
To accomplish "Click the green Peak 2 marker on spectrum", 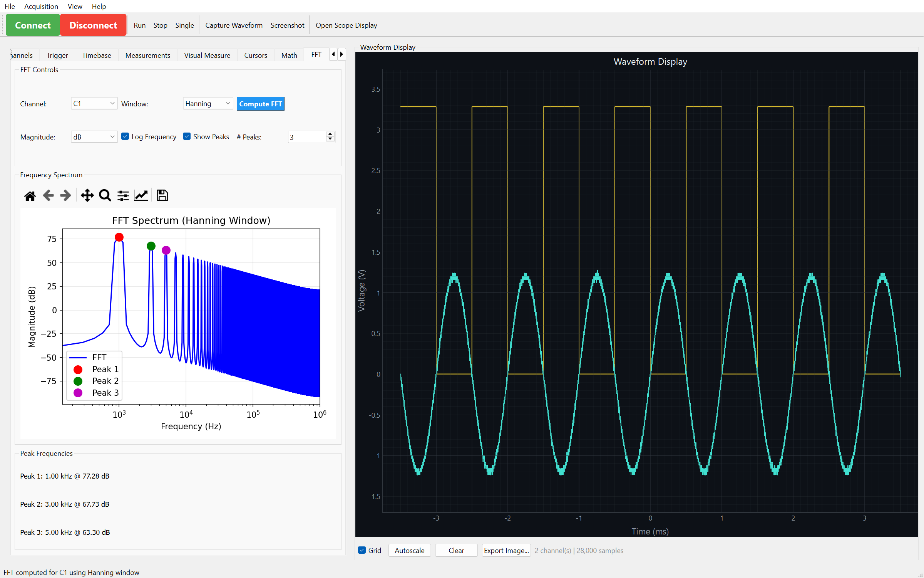I will pyautogui.click(x=151, y=246).
